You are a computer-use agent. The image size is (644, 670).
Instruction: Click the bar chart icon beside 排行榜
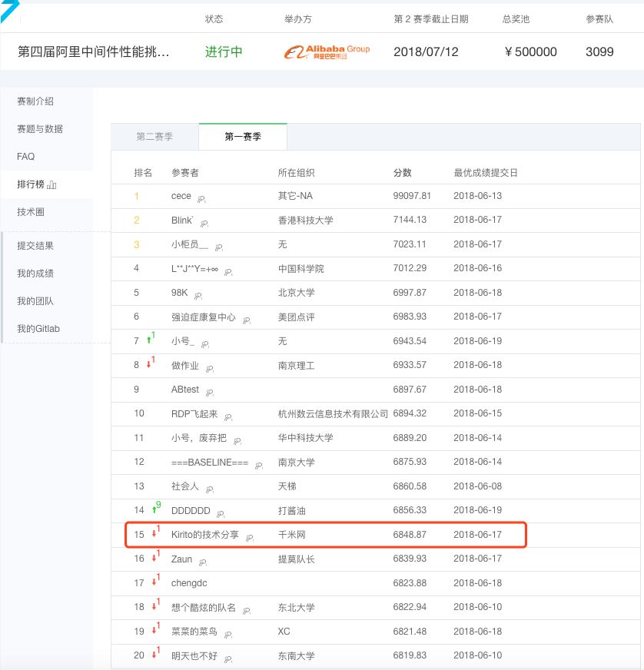click(x=51, y=184)
